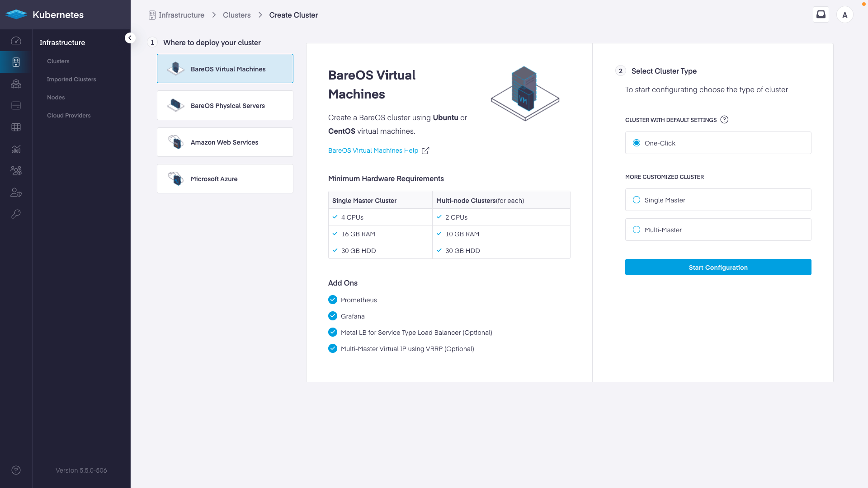868x488 pixels.
Task: Choose the Single Master cluster type
Action: tap(637, 200)
